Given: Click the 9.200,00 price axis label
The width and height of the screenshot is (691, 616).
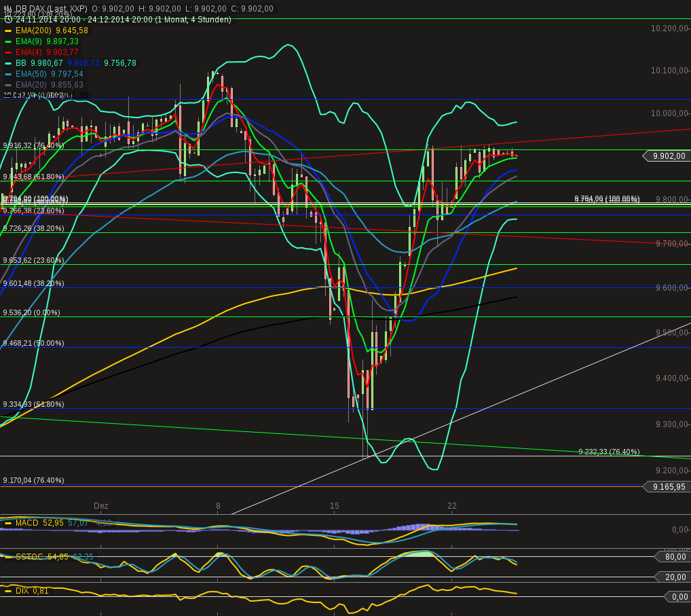Looking at the screenshot, I should pos(672,471).
